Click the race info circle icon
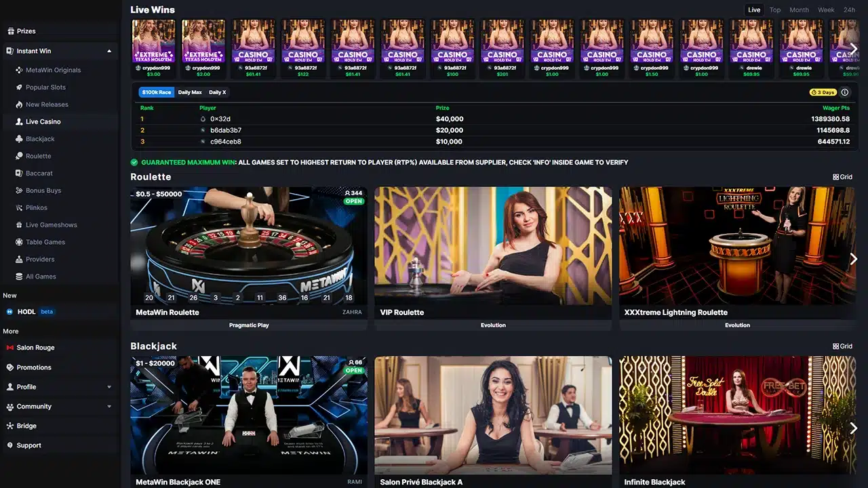Screen dimensions: 868x488 coord(845,92)
